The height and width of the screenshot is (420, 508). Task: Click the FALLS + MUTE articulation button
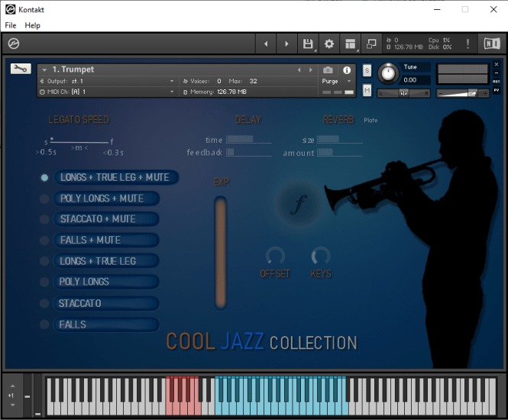pos(99,240)
